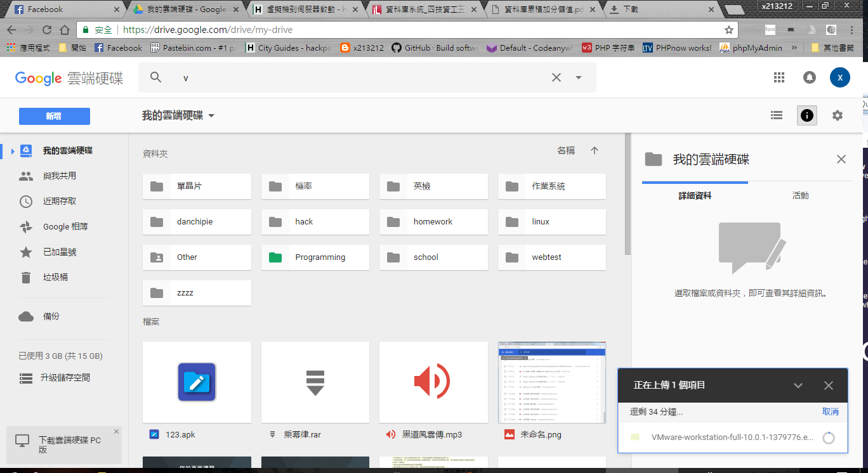Open the settings gear icon
868x473 pixels.
pyautogui.click(x=838, y=115)
